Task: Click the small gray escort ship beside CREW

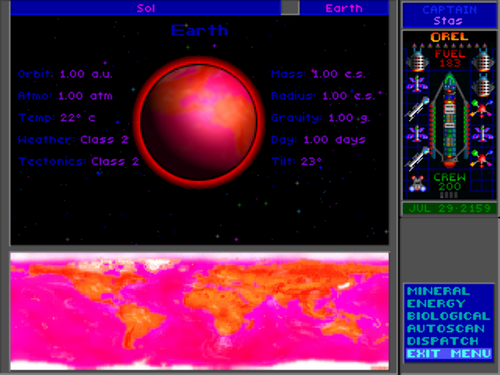Action: (x=418, y=183)
